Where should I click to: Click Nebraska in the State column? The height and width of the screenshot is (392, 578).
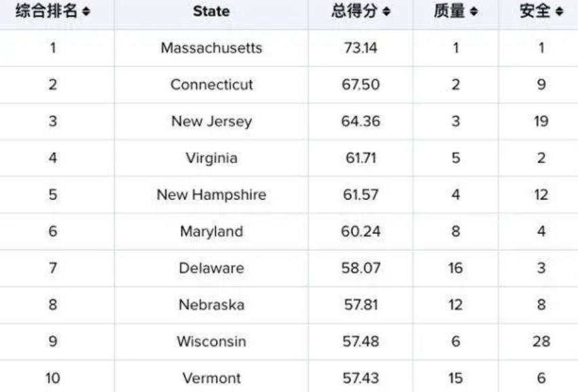tap(211, 305)
